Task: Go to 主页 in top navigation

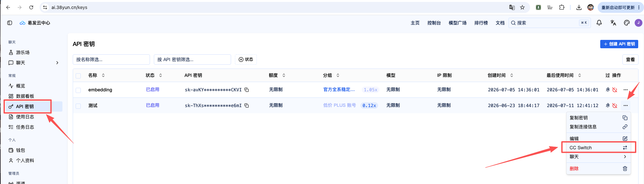Action: 415,23
